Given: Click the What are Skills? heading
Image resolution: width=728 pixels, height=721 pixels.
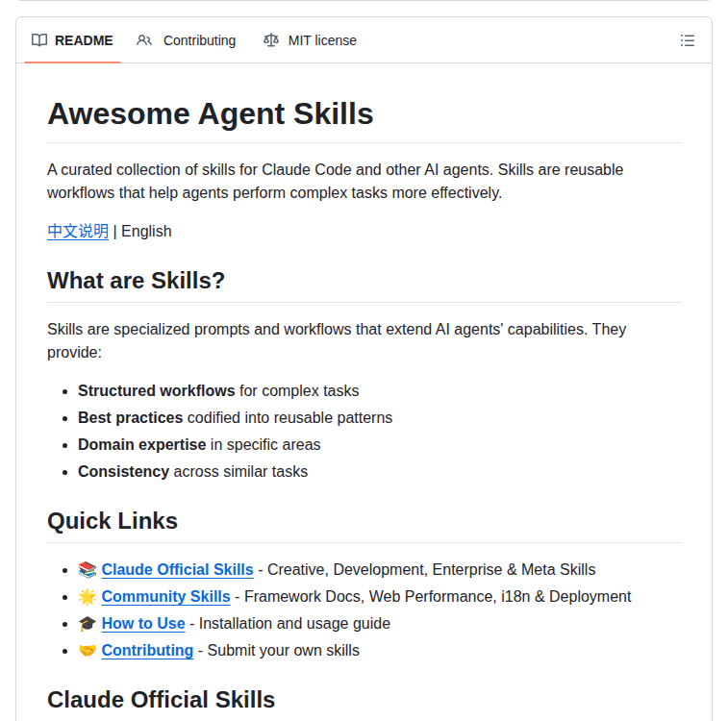Looking at the screenshot, I should pyautogui.click(x=136, y=281).
